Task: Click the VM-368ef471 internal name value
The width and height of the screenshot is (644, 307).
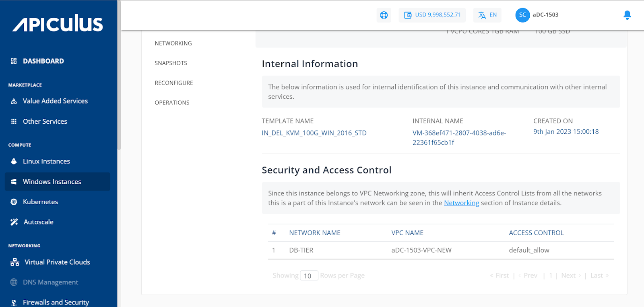Action: pyautogui.click(x=459, y=138)
